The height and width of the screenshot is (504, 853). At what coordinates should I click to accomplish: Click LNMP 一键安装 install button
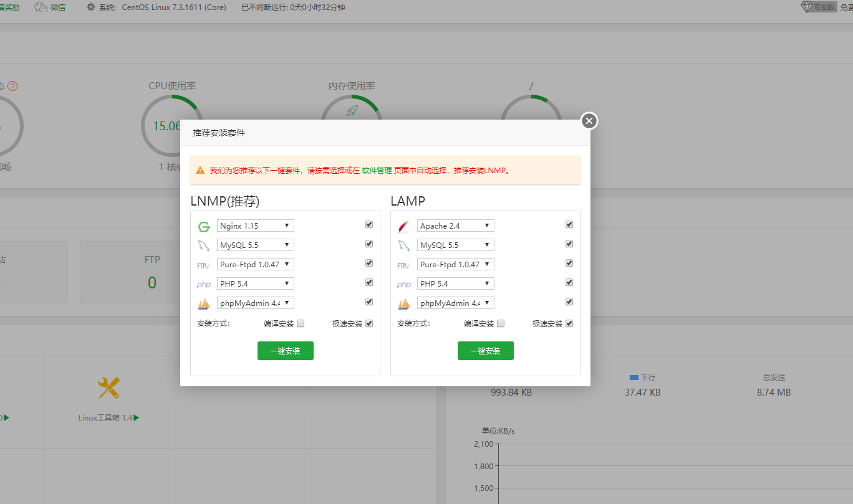point(286,351)
